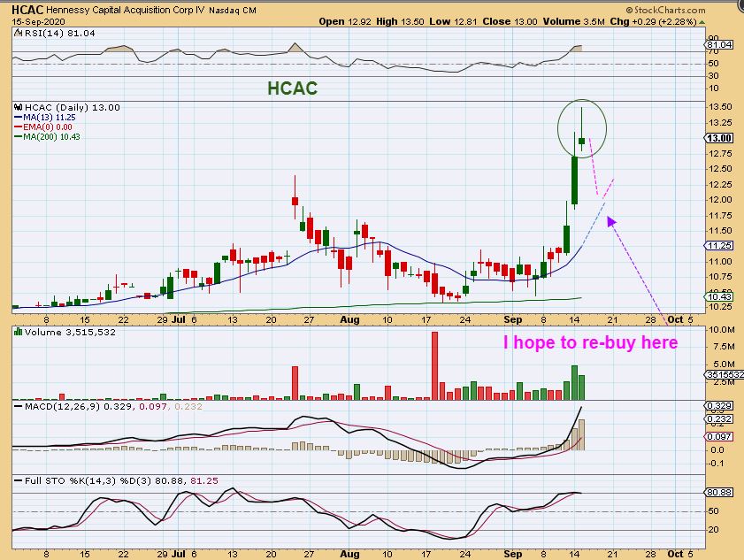Click the Sep label under the stochastic panel
744x560 pixels.
(512, 554)
